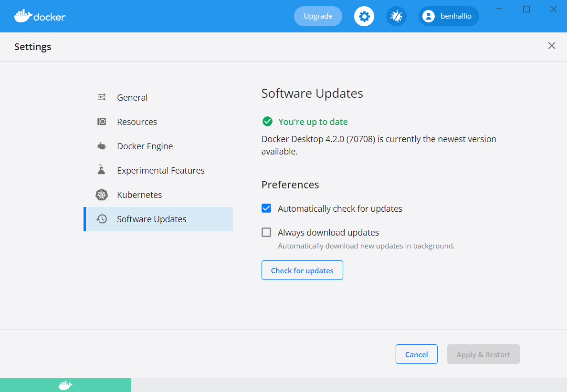Open the Resources settings section
Screen dimensions: 567x392
click(137, 122)
